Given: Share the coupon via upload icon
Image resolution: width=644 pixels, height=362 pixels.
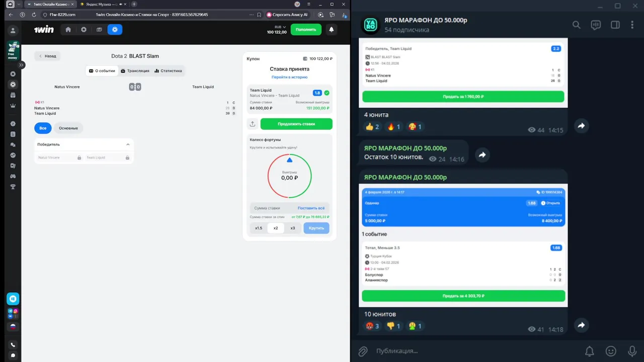Looking at the screenshot, I should pos(253,124).
